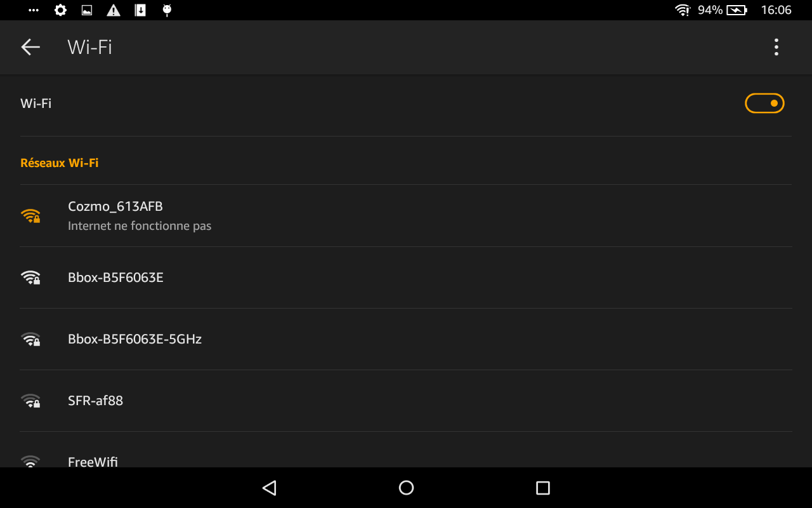The width and height of the screenshot is (812, 508).
Task: Tap the back arrow icon
Action: point(30,47)
